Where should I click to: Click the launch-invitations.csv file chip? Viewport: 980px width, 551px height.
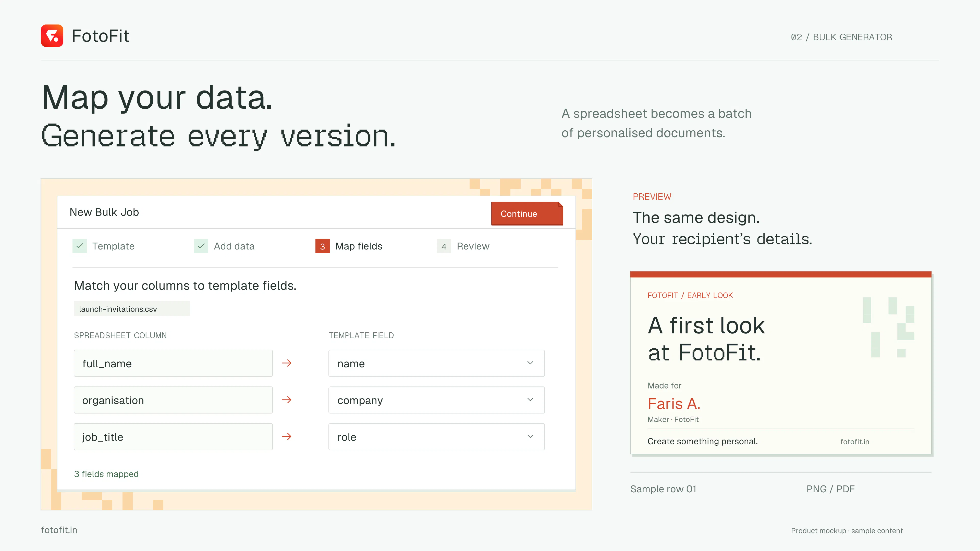132,309
